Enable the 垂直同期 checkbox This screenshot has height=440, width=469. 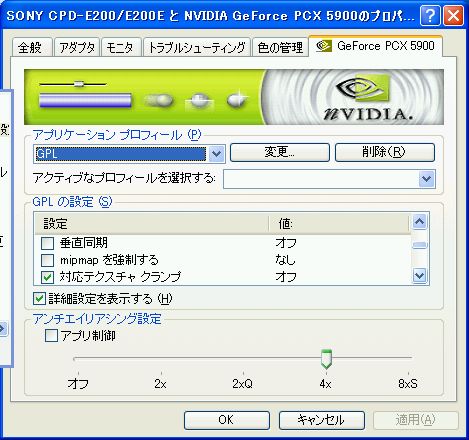(x=47, y=243)
